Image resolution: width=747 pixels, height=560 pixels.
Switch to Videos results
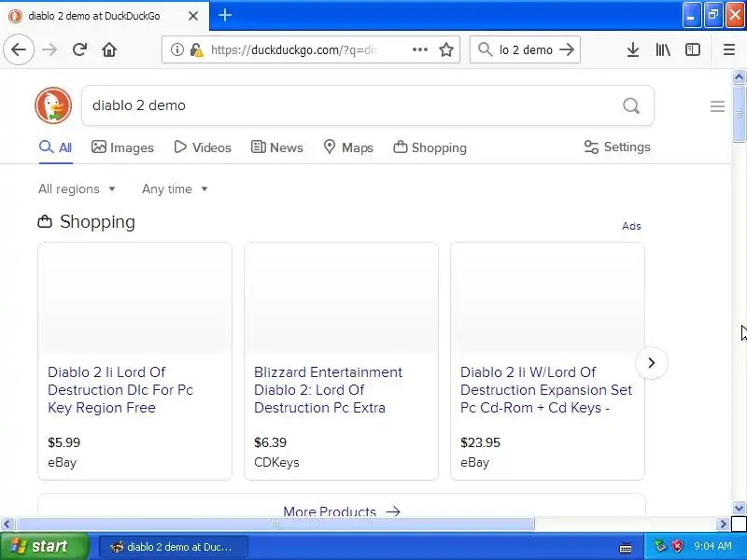click(203, 147)
